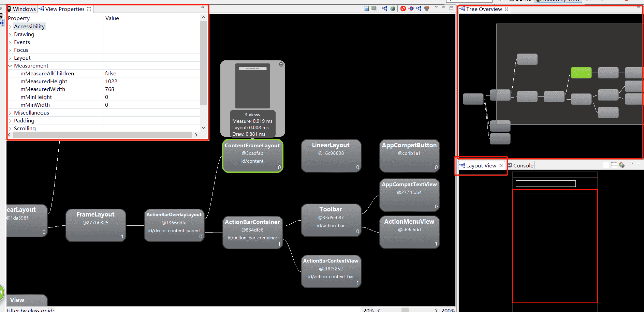644x312 pixels.
Task: Click the red Invalidate Layout icon
Action: pyautogui.click(x=403, y=9)
